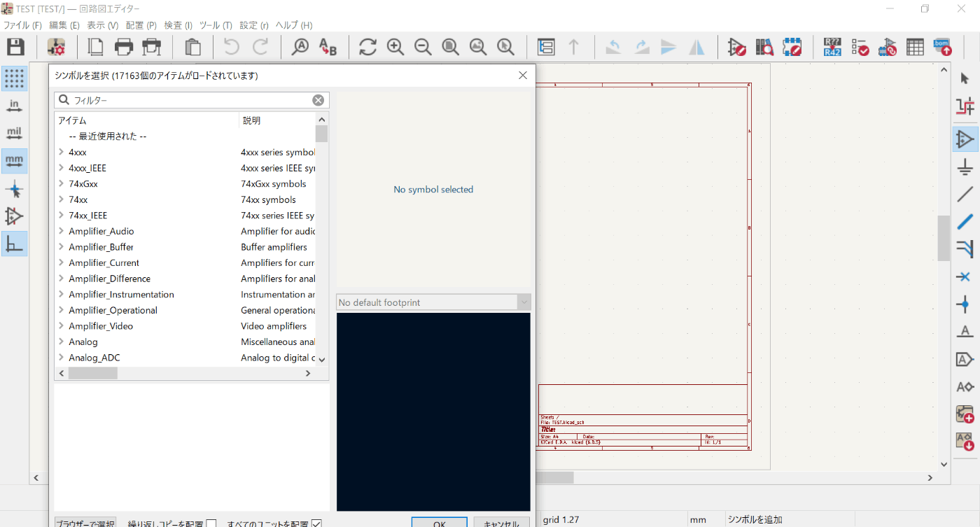Select the arrow selection tool

[x=965, y=78]
